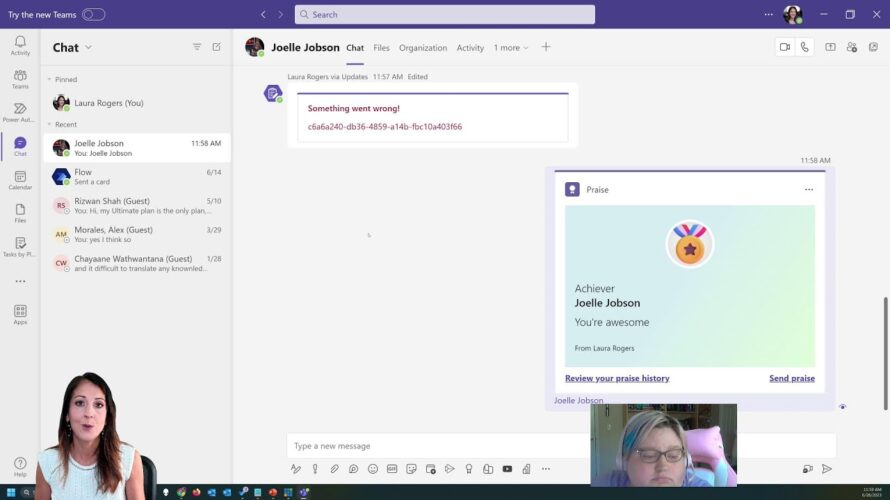
Task: Switch to the Files tab
Action: [x=381, y=48]
